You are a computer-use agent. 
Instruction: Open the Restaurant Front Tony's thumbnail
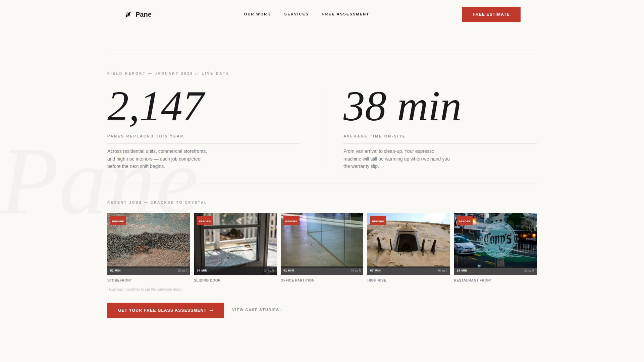495,244
